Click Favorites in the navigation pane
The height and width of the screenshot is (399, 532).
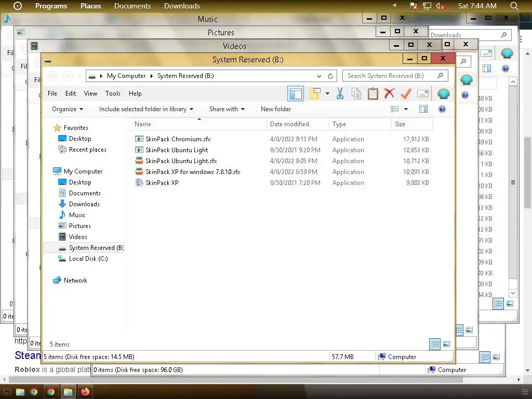(x=76, y=128)
